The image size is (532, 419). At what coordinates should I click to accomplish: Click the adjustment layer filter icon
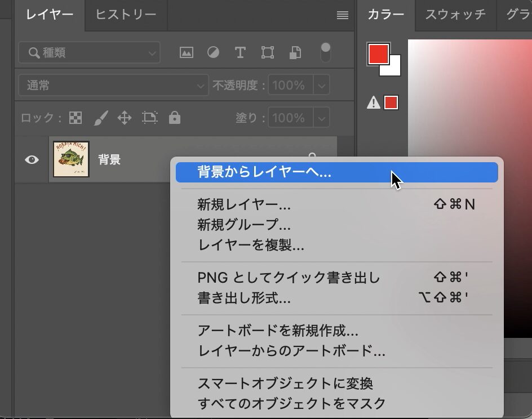[x=213, y=53]
